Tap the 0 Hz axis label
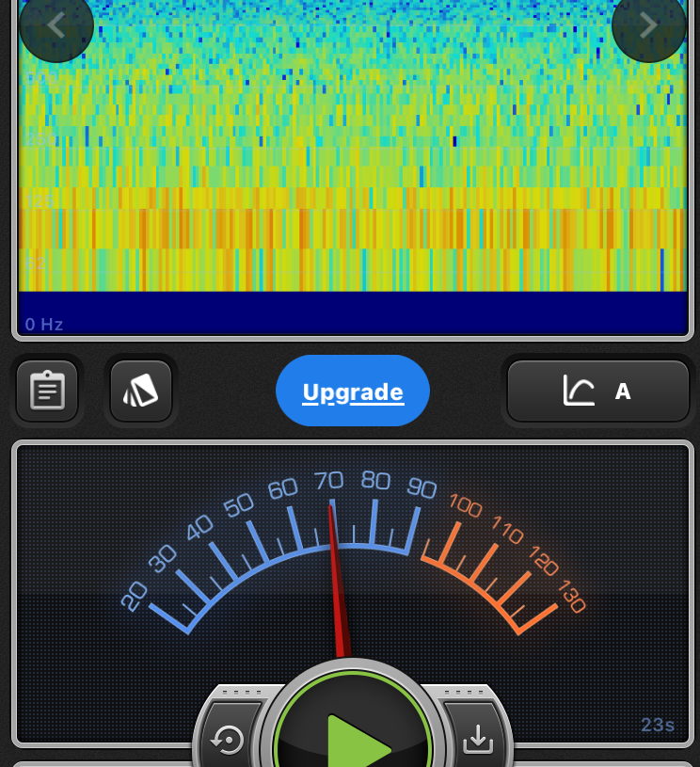The height and width of the screenshot is (767, 700). [44, 325]
